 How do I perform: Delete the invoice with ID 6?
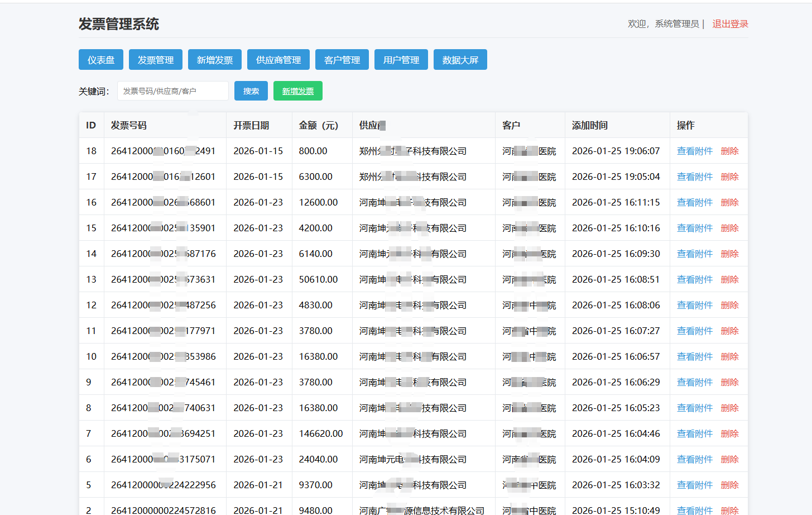point(729,460)
